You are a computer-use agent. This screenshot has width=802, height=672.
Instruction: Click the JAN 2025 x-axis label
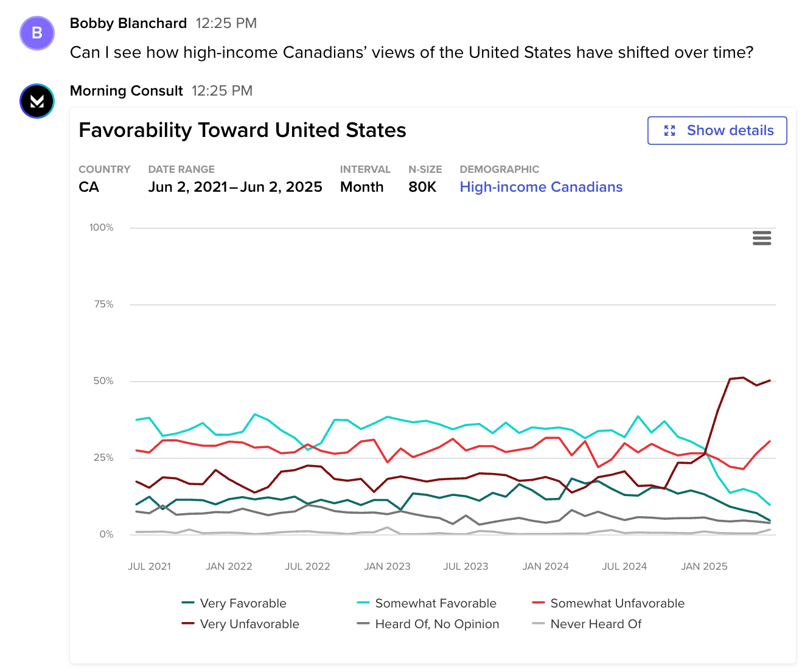click(x=704, y=566)
